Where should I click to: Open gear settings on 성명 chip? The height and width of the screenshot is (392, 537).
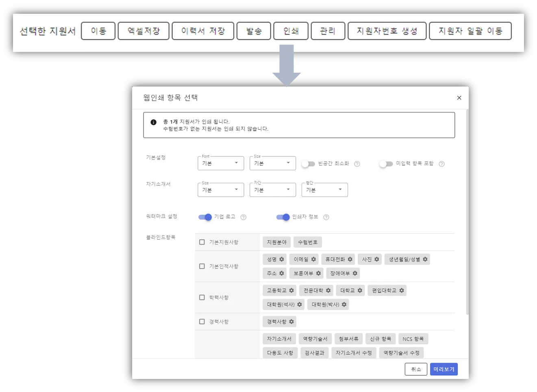tap(281, 259)
